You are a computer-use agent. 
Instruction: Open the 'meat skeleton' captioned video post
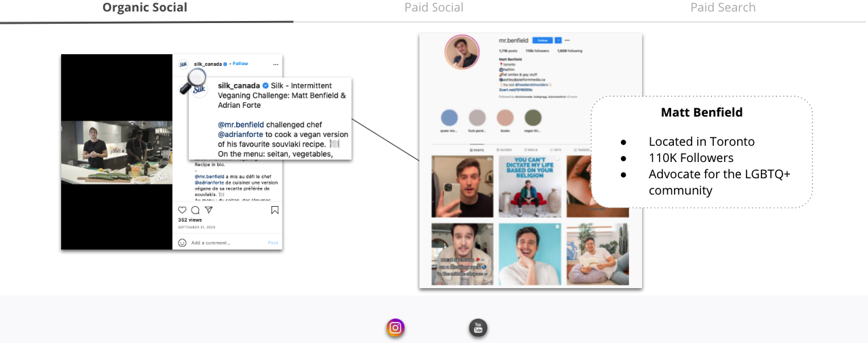coord(463,254)
